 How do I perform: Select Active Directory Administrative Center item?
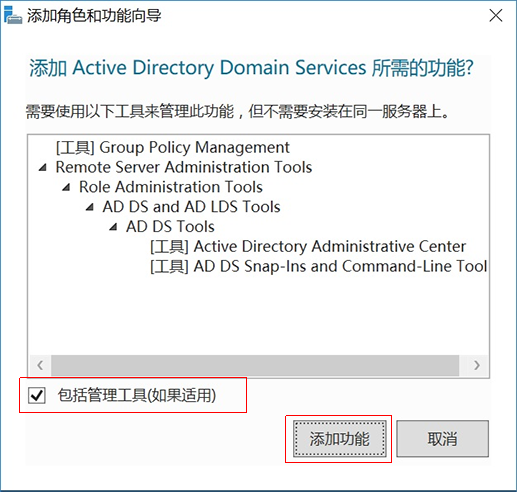[x=308, y=247]
